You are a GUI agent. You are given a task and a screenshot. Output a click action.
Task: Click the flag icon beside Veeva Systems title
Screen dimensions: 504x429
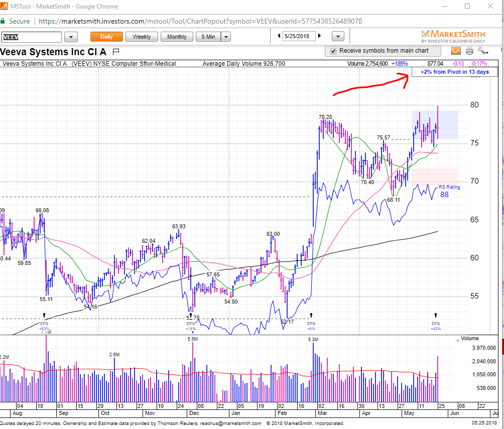116,51
